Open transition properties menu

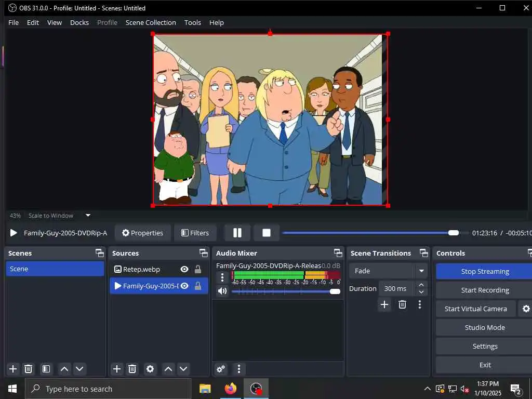coord(420,304)
